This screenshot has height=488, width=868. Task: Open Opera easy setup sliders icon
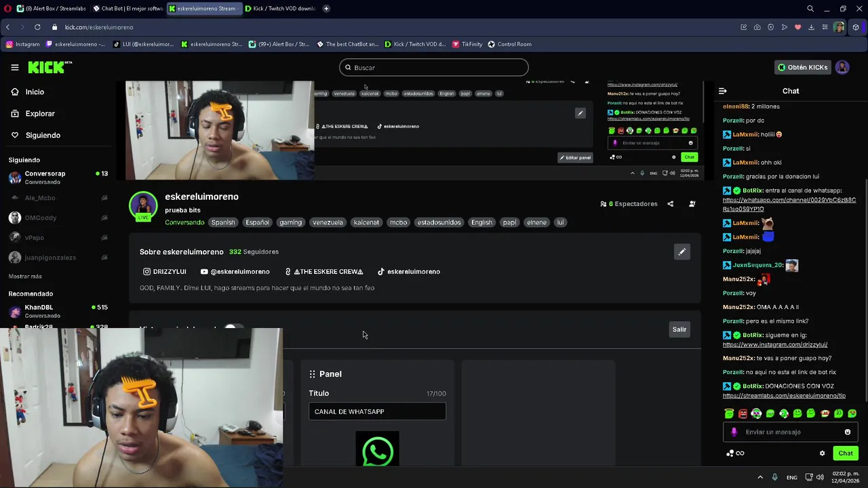click(x=825, y=27)
